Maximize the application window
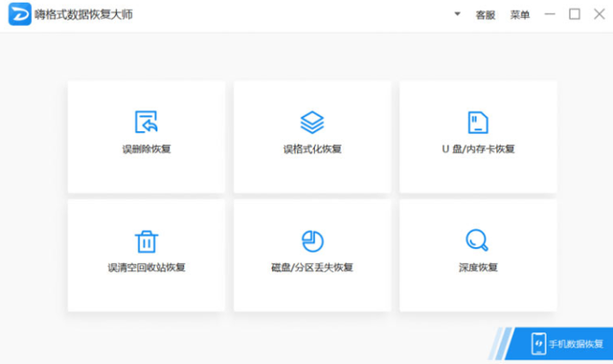This screenshot has height=364, width=613. pos(575,14)
